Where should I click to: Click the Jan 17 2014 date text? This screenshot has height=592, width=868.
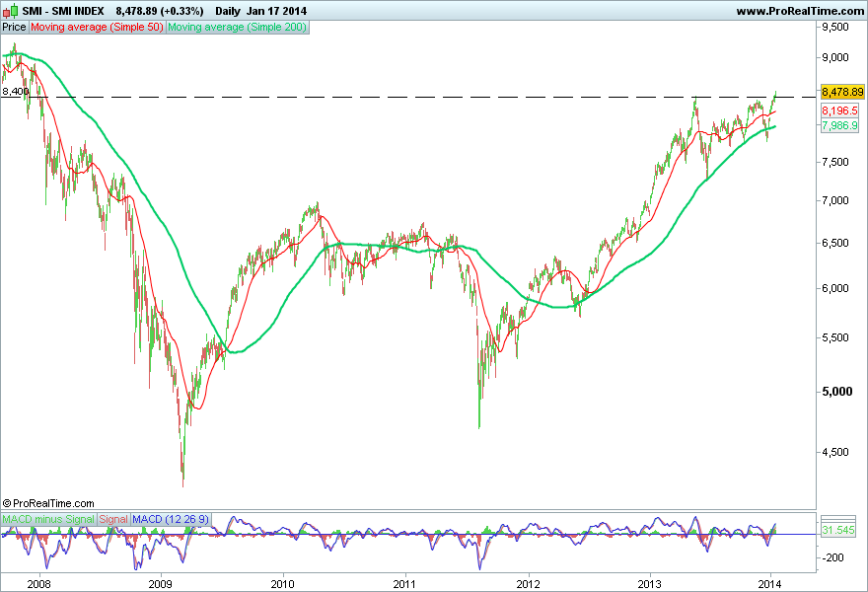pos(277,11)
